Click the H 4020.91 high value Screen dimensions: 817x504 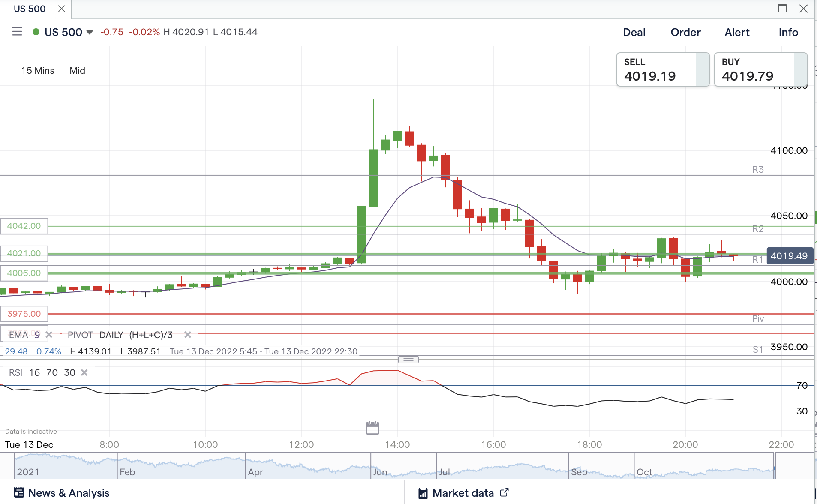tap(186, 32)
